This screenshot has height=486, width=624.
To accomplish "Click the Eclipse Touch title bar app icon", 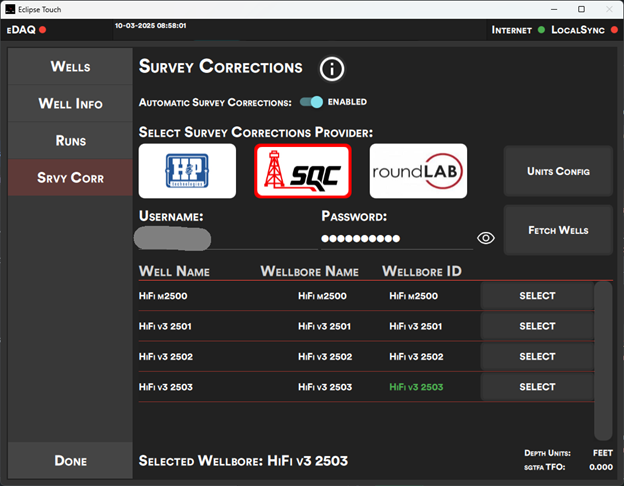I will pyautogui.click(x=10, y=8).
